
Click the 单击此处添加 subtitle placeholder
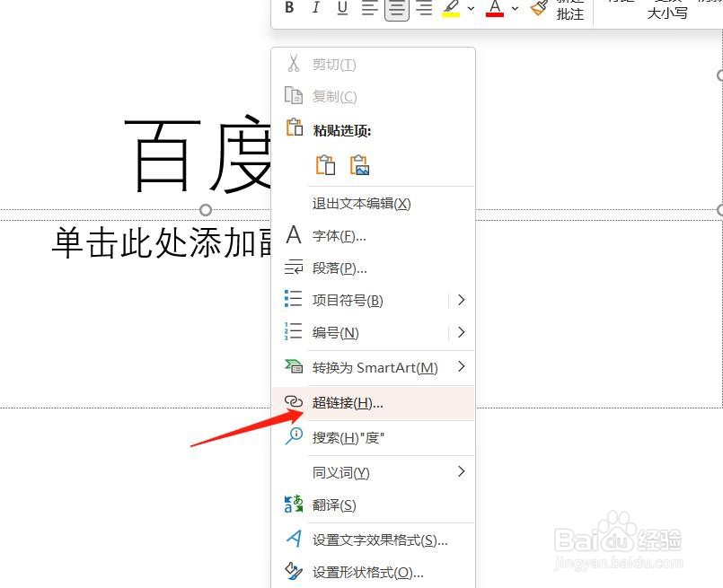tap(161, 241)
